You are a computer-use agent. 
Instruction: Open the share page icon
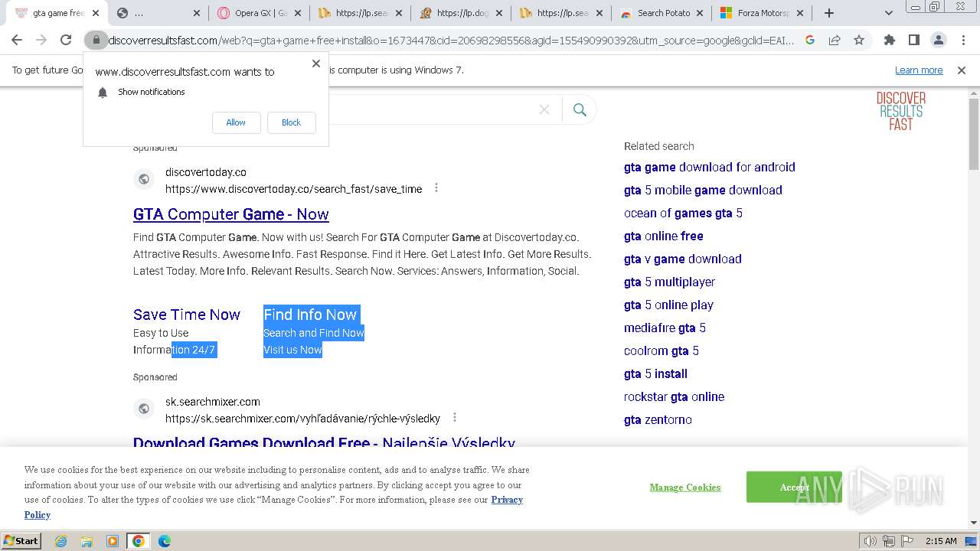(835, 41)
